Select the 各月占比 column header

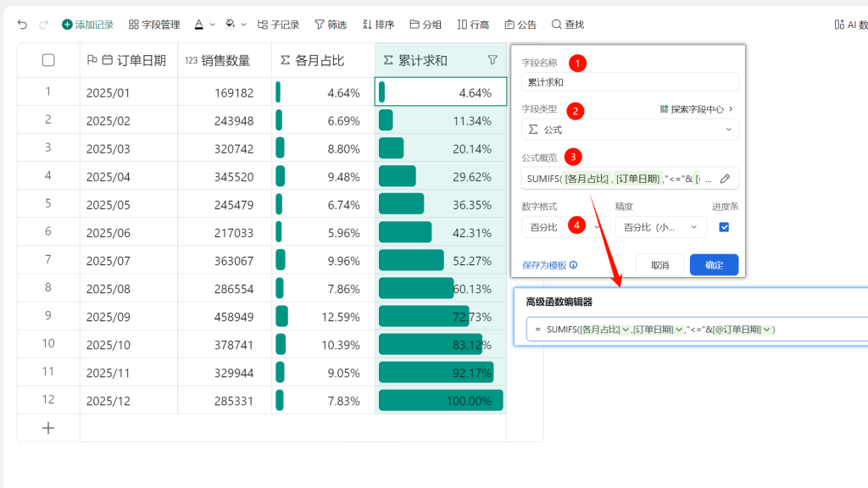323,60
